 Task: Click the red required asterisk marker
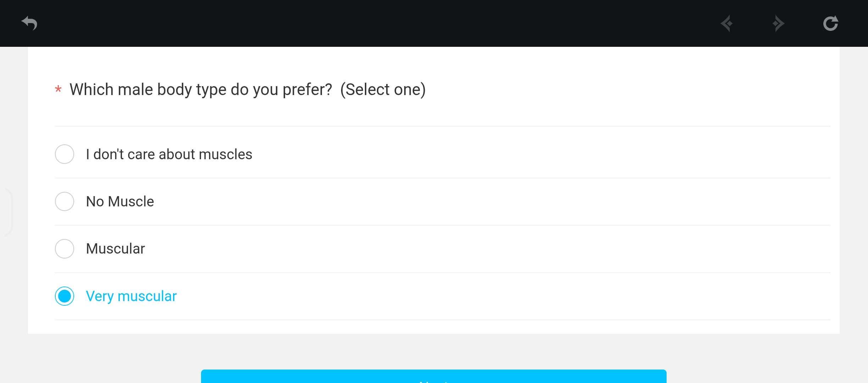(x=58, y=89)
